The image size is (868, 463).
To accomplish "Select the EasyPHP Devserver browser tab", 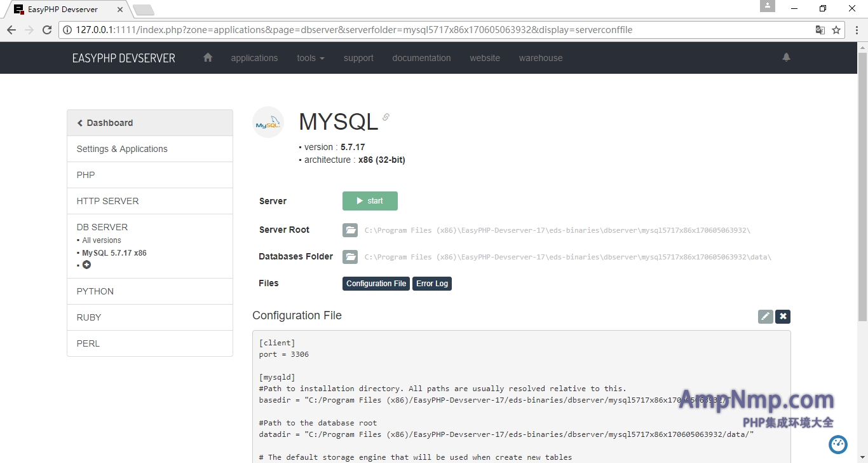I will [67, 10].
